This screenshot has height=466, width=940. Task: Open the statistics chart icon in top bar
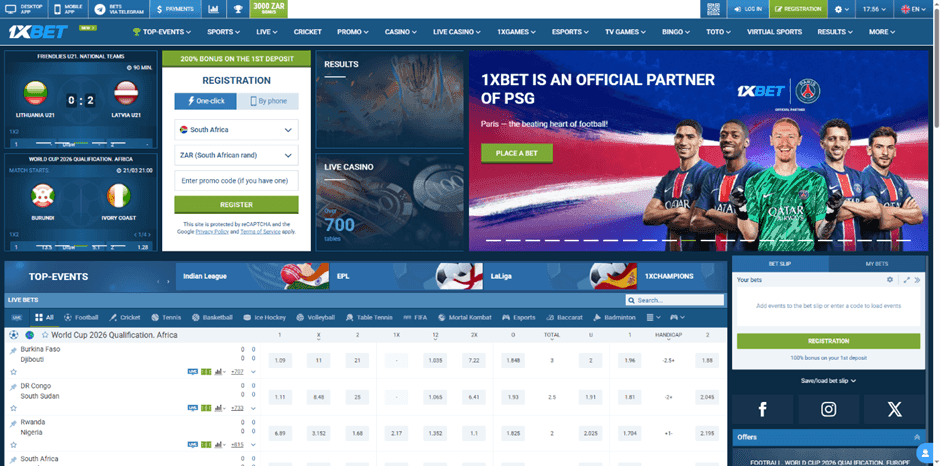coord(214,8)
